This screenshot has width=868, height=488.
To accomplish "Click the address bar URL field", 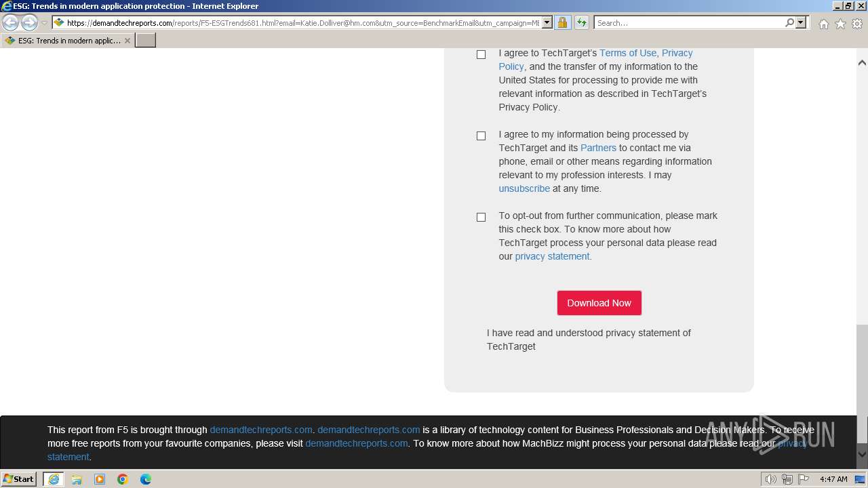I will pos(303,23).
